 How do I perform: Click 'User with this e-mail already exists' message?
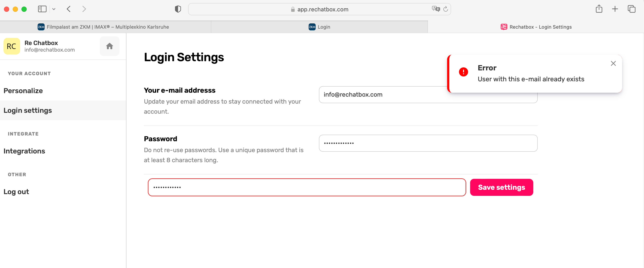pyautogui.click(x=531, y=79)
